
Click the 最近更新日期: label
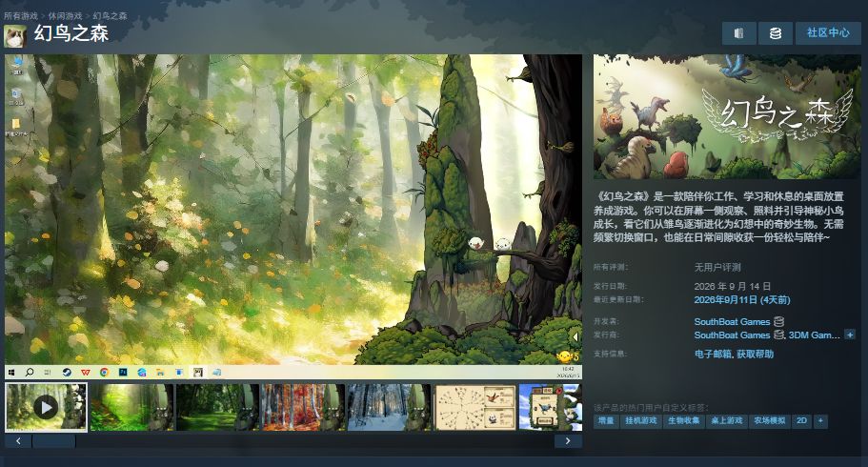[618, 299]
